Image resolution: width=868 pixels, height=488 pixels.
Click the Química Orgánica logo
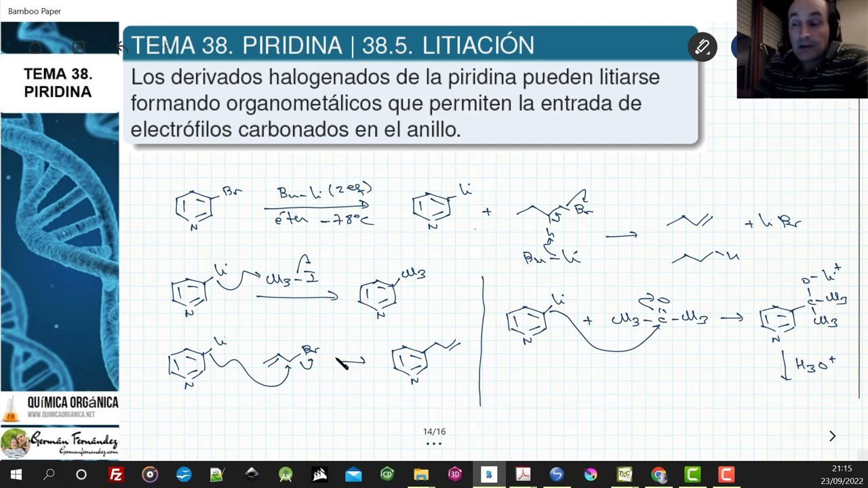(60, 407)
